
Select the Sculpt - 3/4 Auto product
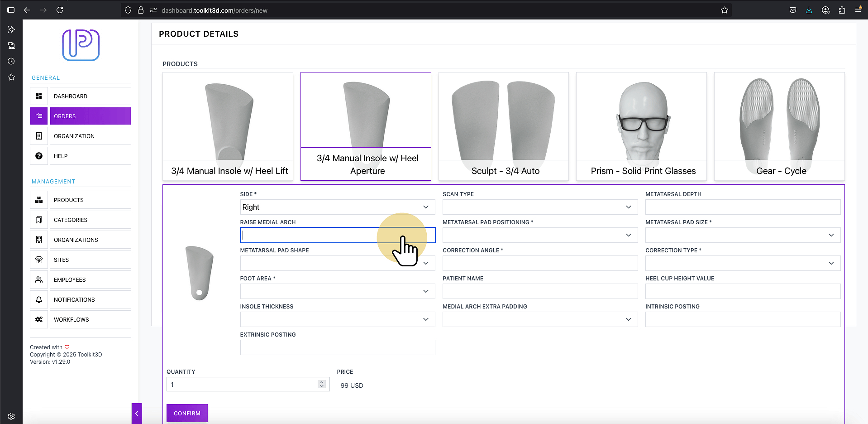[x=504, y=126]
